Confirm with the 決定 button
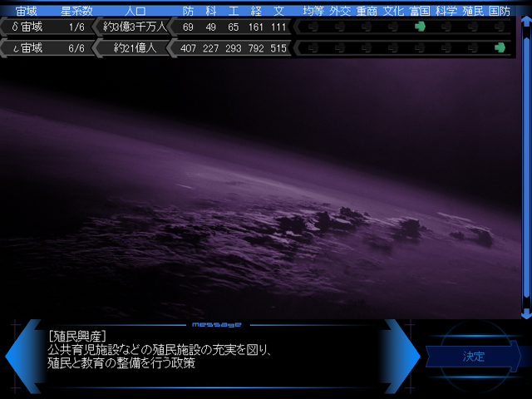This screenshot has height=399, width=532. click(473, 357)
